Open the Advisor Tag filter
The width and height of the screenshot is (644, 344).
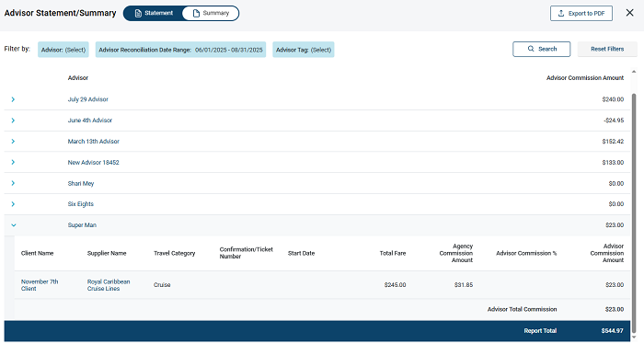pos(303,50)
